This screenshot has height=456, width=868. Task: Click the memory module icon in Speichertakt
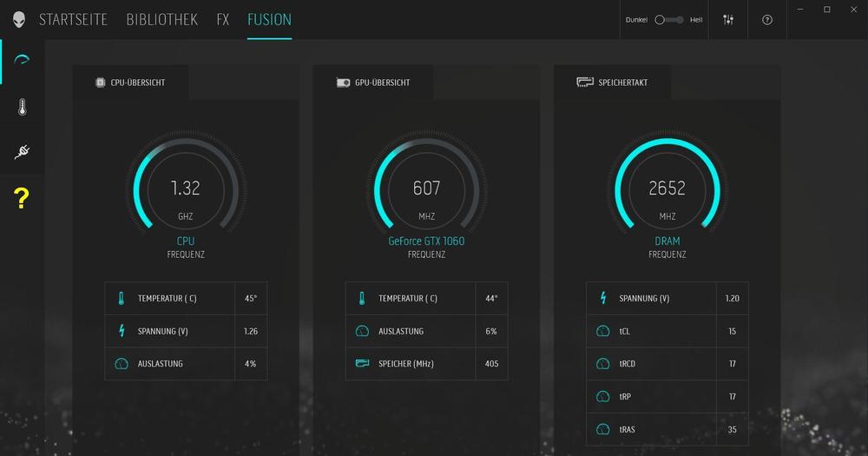click(x=585, y=83)
